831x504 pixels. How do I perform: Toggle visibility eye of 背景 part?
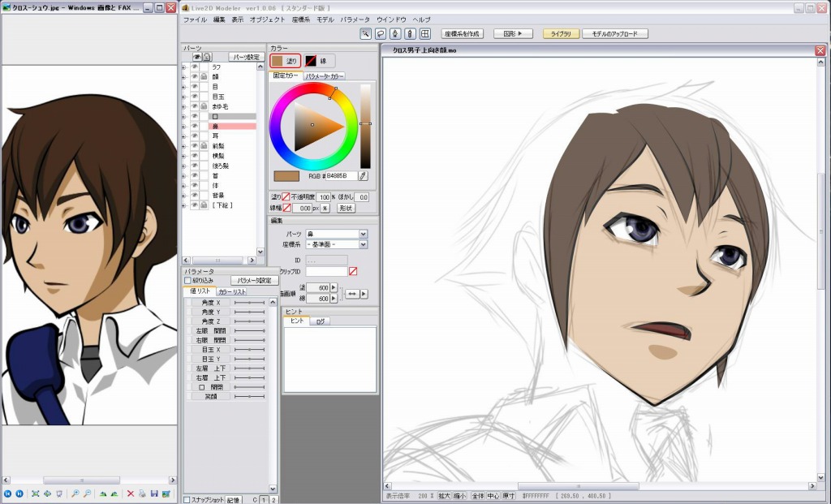point(195,195)
